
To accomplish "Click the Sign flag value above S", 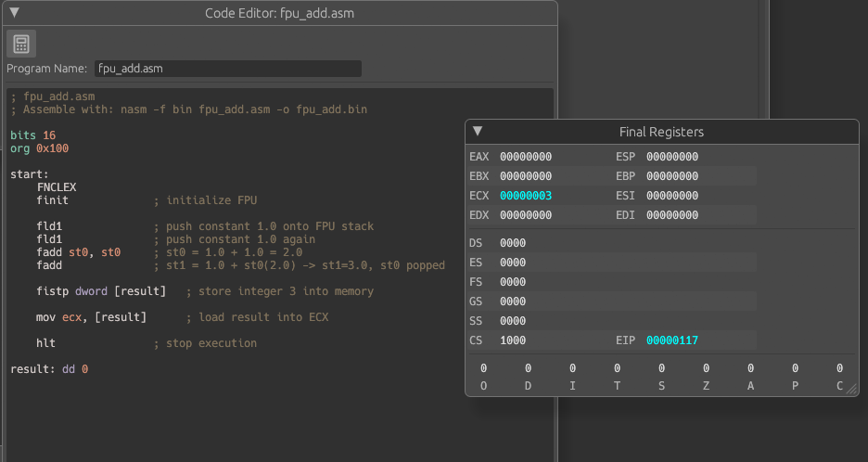I will click(661, 368).
